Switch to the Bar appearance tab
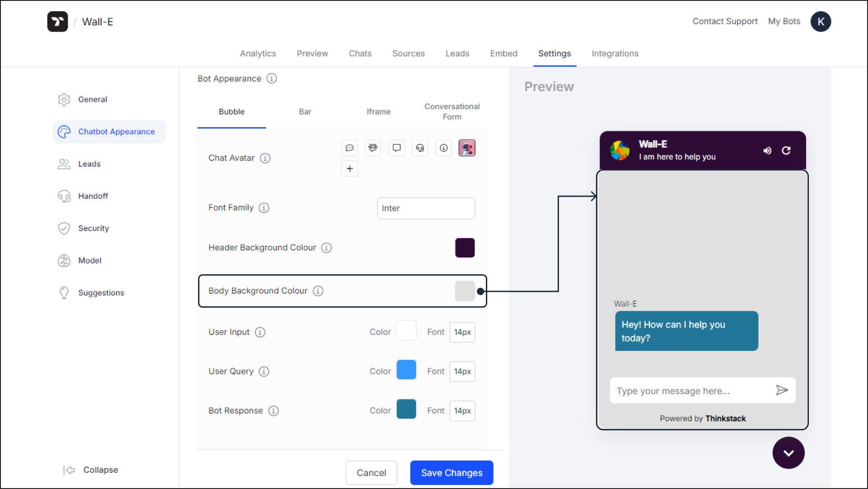This screenshot has width=868, height=489. click(x=305, y=111)
